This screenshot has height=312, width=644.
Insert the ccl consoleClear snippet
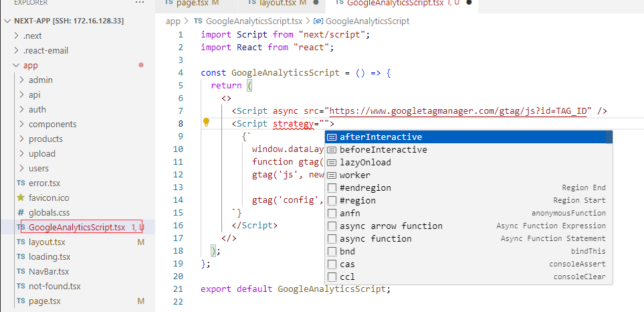[468, 277]
